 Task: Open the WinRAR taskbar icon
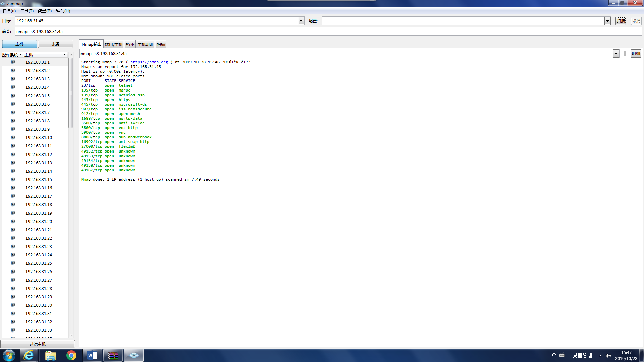coord(113,355)
